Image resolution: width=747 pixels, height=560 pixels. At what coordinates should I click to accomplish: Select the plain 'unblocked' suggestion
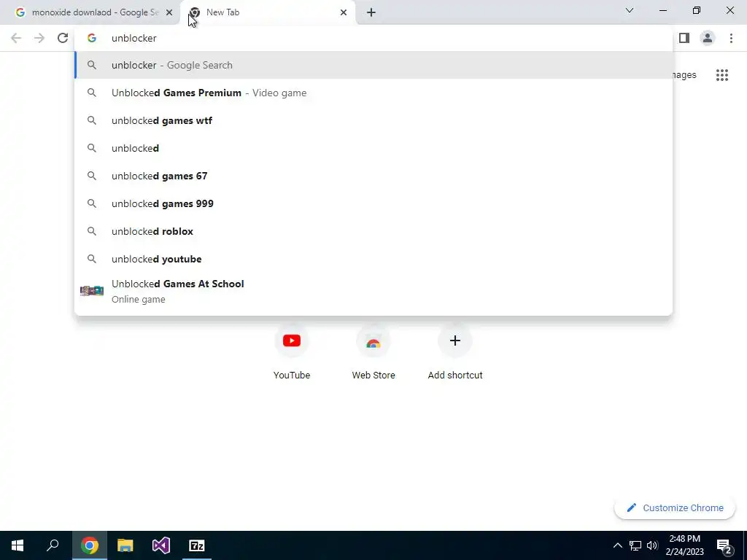tap(373, 148)
